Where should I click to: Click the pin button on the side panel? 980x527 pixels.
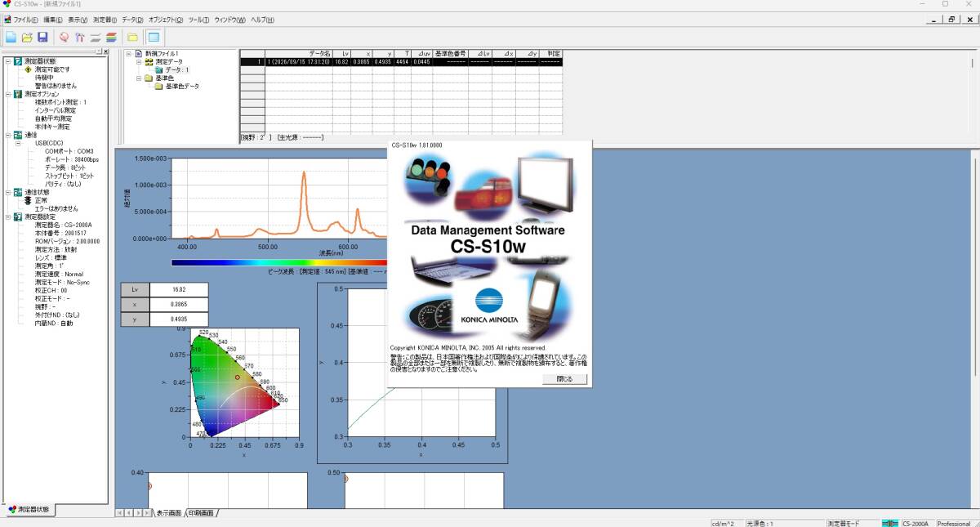(x=97, y=51)
